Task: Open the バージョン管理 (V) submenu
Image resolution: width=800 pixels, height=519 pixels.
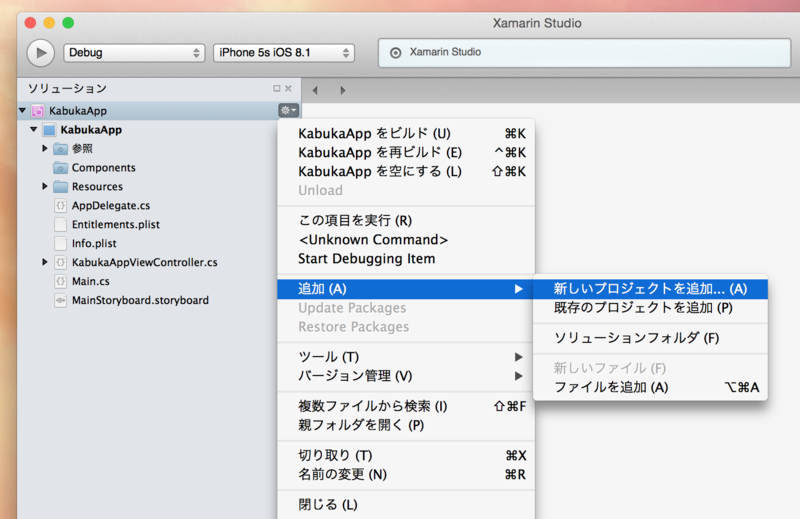Action: point(406,376)
